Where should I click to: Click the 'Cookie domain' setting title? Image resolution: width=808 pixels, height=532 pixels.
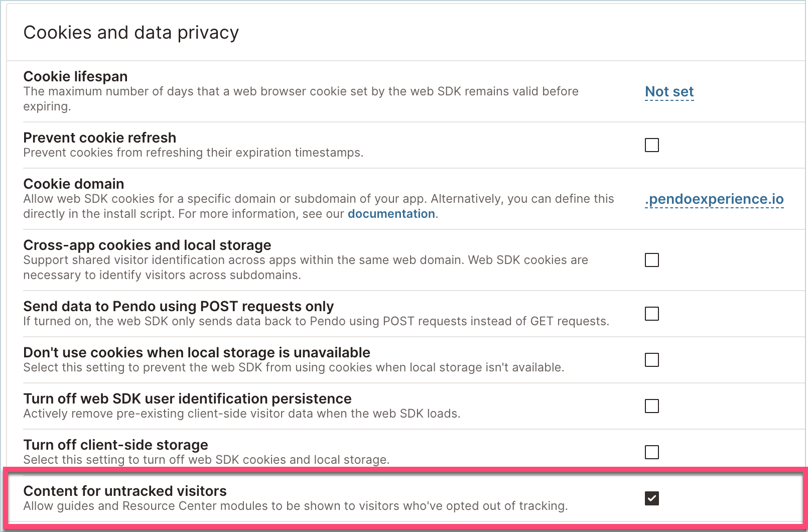coord(74,184)
